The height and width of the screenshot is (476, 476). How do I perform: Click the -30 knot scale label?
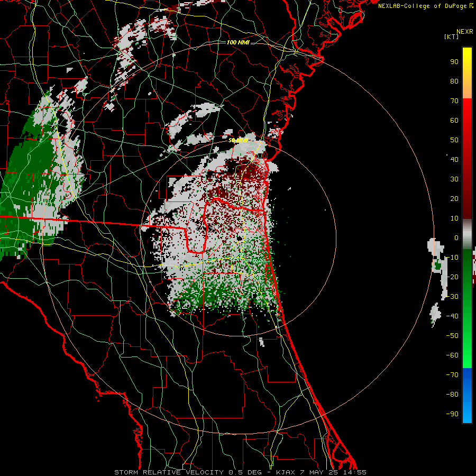click(x=452, y=297)
